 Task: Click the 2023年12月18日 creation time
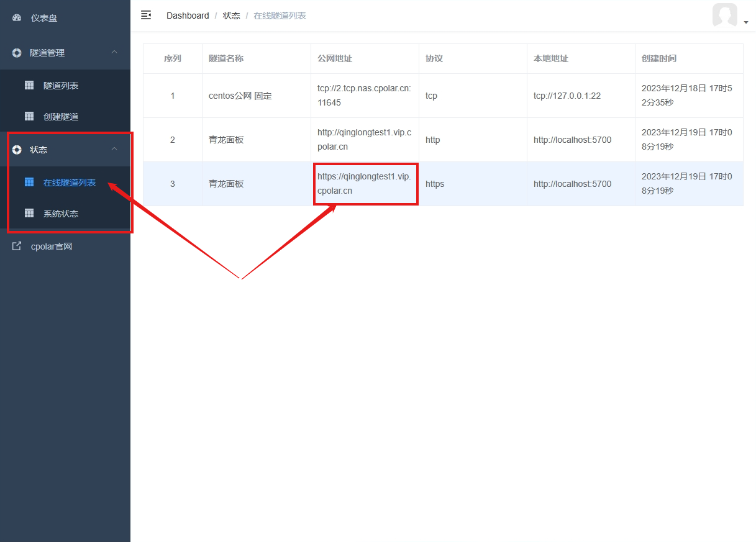point(687,96)
